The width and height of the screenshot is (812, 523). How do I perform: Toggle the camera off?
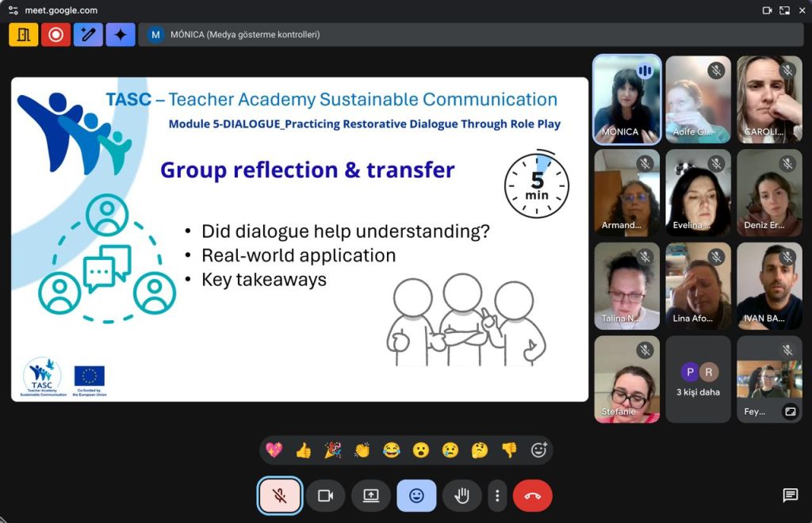point(325,496)
